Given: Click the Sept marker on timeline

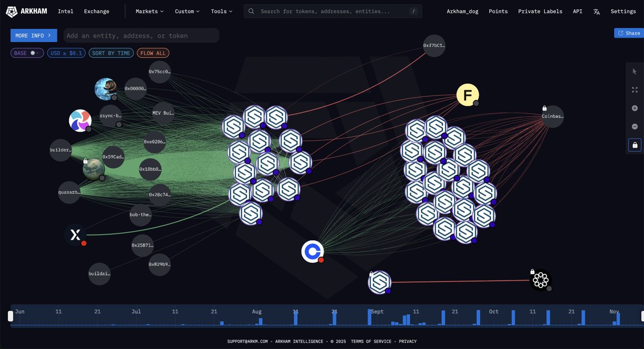Looking at the screenshot, I should click(x=377, y=311).
